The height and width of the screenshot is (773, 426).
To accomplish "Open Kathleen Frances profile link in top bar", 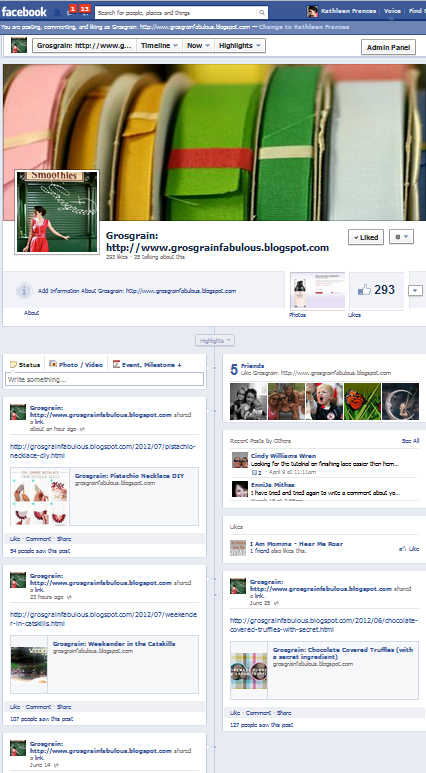I will pos(348,11).
